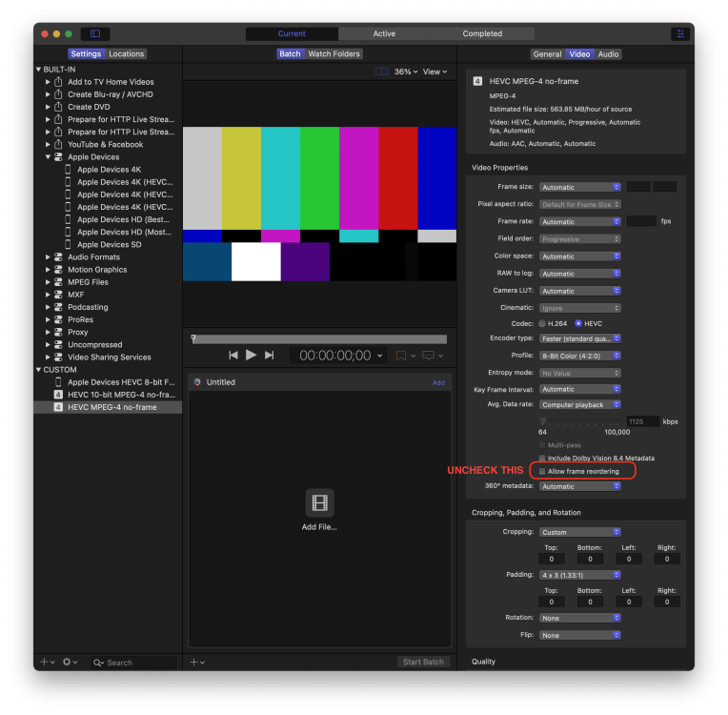Click the Batch button
Viewport: 728px width, 715px height.
coord(290,54)
